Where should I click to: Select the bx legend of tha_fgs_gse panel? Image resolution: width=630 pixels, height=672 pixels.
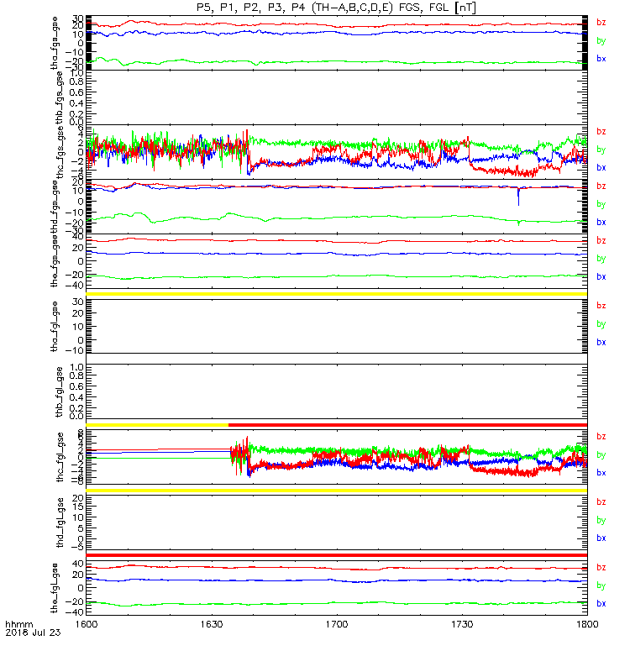[x=601, y=59]
